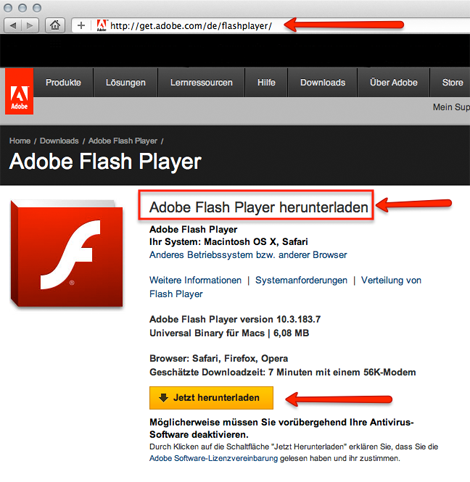Focus the address bar URL get.adobe.com/de/flashplayer/

coord(191,26)
